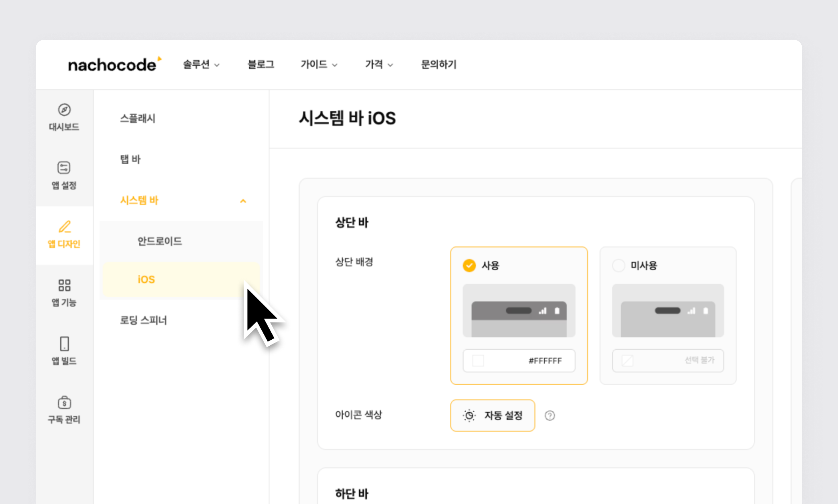Open the 안드로이드 submenu item
Image resolution: width=838 pixels, height=504 pixels.
160,241
